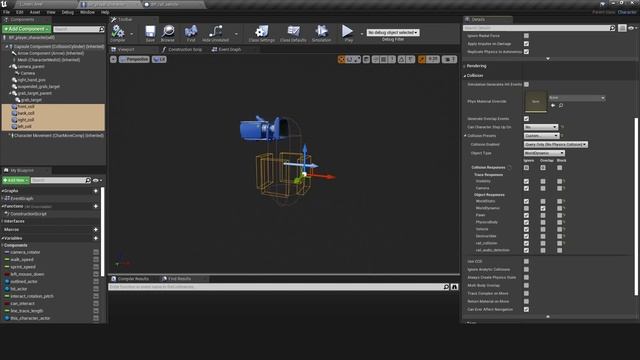Click the Lit view mode button

pos(159,59)
